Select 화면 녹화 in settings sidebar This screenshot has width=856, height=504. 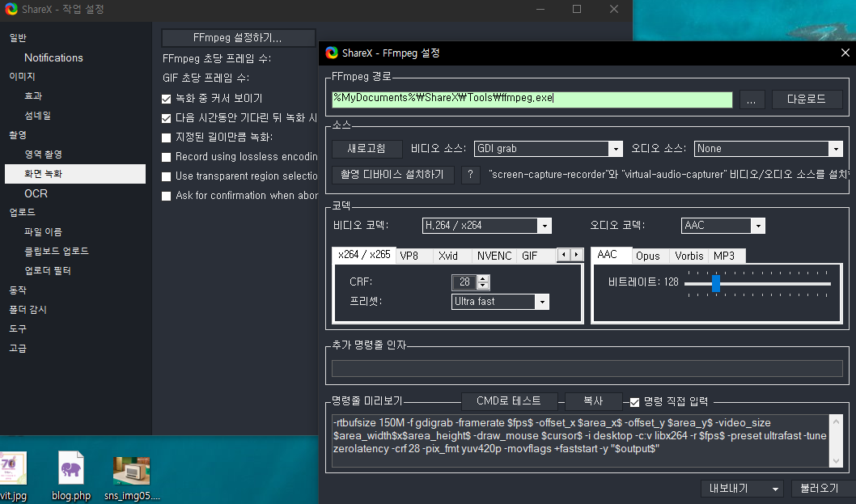click(75, 174)
